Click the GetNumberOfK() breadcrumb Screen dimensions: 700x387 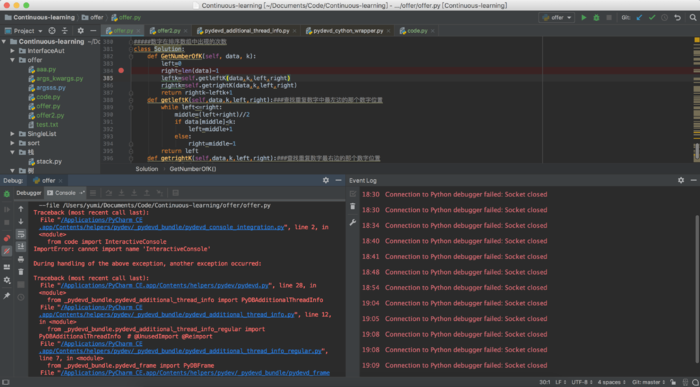pos(193,169)
